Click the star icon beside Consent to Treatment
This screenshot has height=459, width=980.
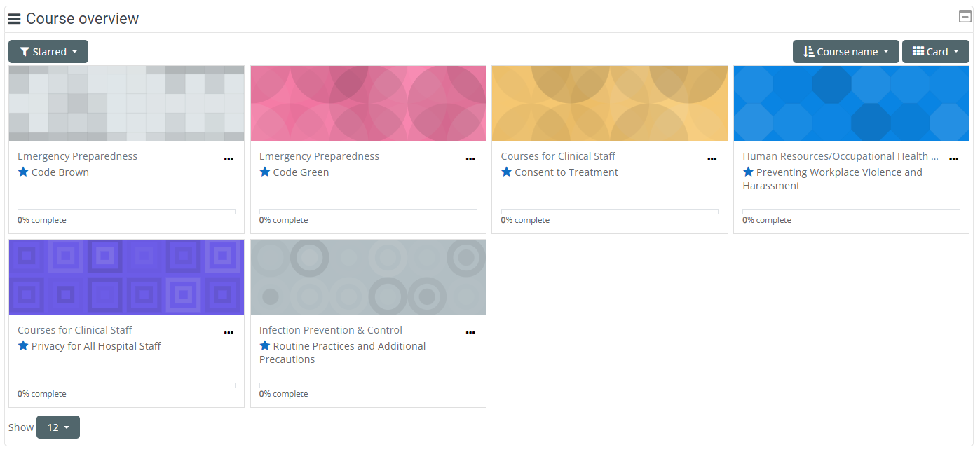pos(506,172)
